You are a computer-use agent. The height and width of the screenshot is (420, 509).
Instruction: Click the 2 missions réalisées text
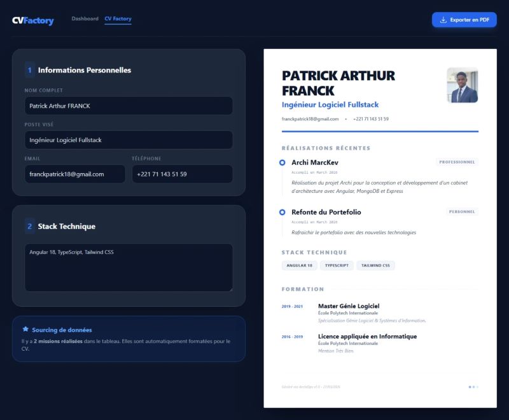(58, 341)
